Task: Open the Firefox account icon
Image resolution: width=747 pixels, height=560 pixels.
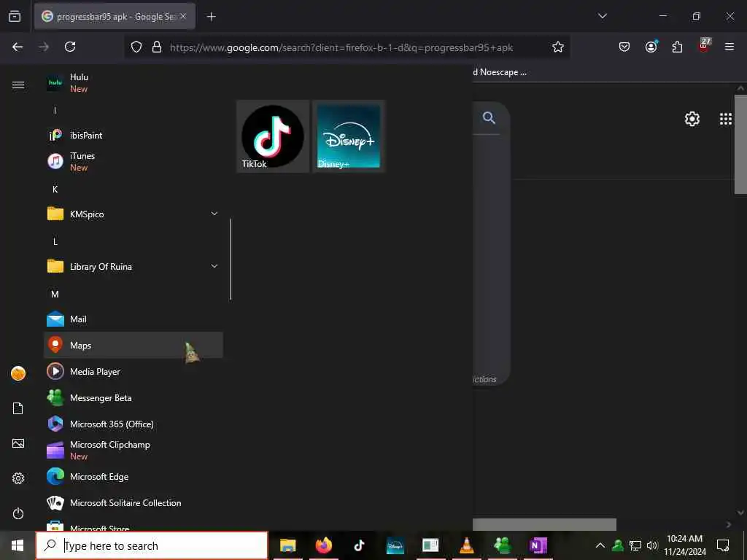Action: (x=651, y=47)
